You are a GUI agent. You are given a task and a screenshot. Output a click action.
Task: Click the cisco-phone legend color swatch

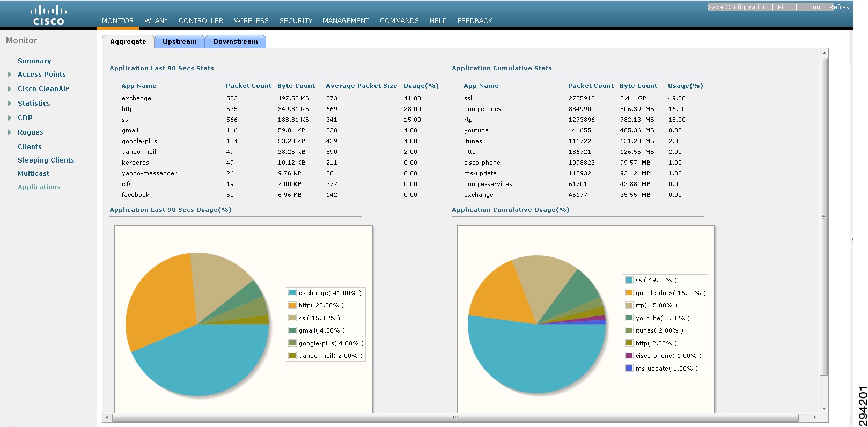(629, 356)
